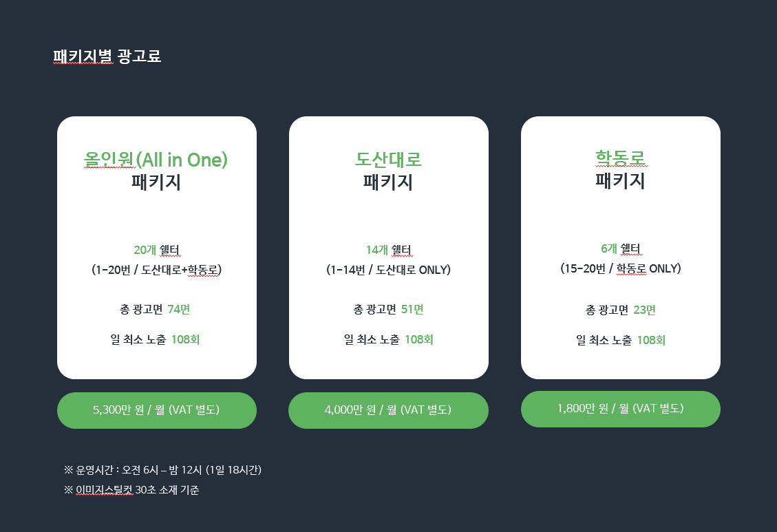
Task: Click the 이미지스틸컷 30초 소재 기준 footnote
Action: tap(131, 490)
